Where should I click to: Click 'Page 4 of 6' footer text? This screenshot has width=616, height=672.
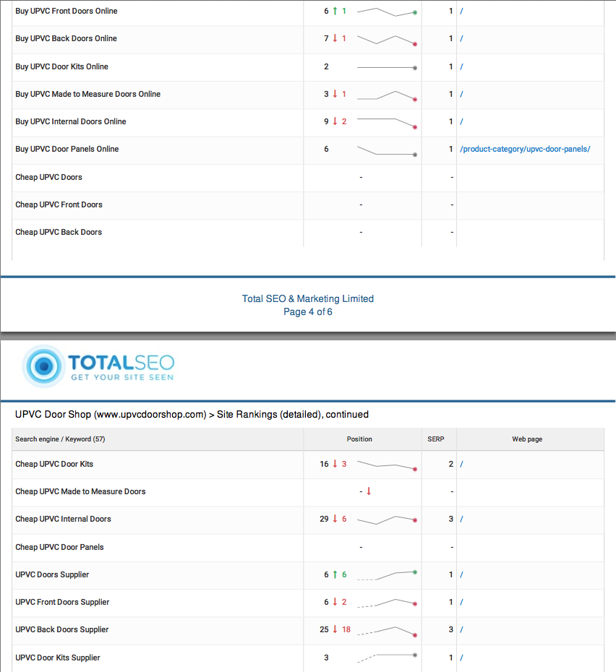click(308, 312)
